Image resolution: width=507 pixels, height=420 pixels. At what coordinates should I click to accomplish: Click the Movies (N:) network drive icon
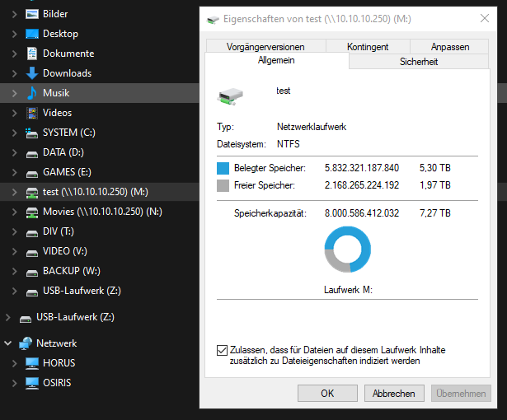pyautogui.click(x=32, y=212)
